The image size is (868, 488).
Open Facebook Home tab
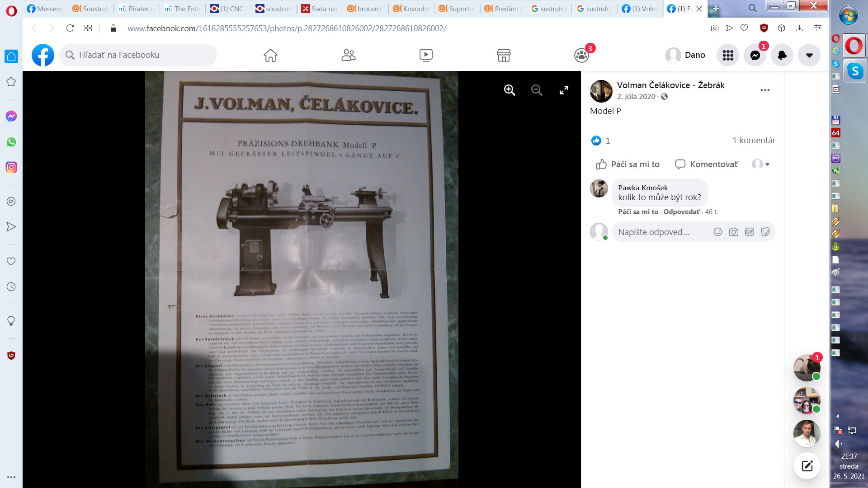pos(270,55)
